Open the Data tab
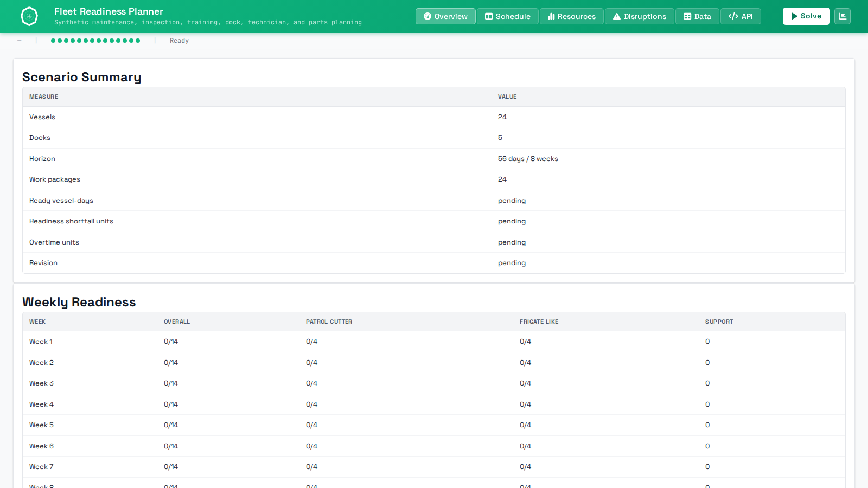 [697, 16]
